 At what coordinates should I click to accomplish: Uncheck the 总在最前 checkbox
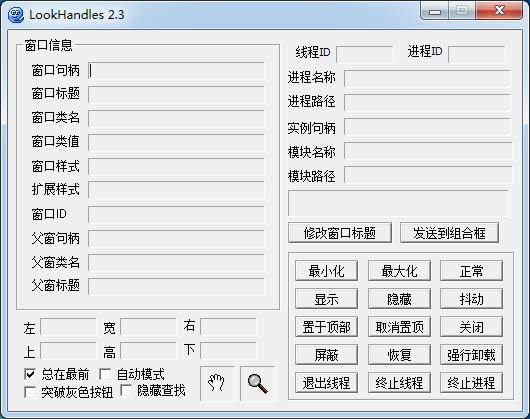coord(30,374)
